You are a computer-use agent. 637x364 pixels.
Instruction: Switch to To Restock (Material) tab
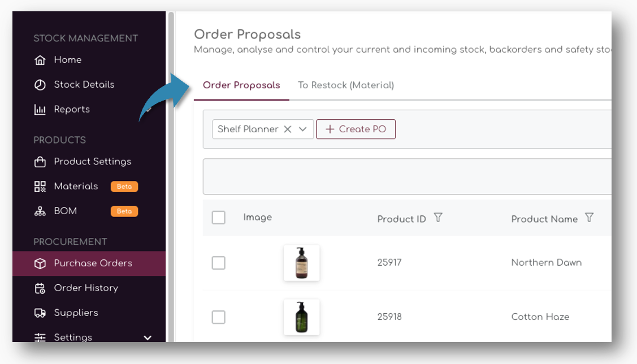pyautogui.click(x=346, y=85)
